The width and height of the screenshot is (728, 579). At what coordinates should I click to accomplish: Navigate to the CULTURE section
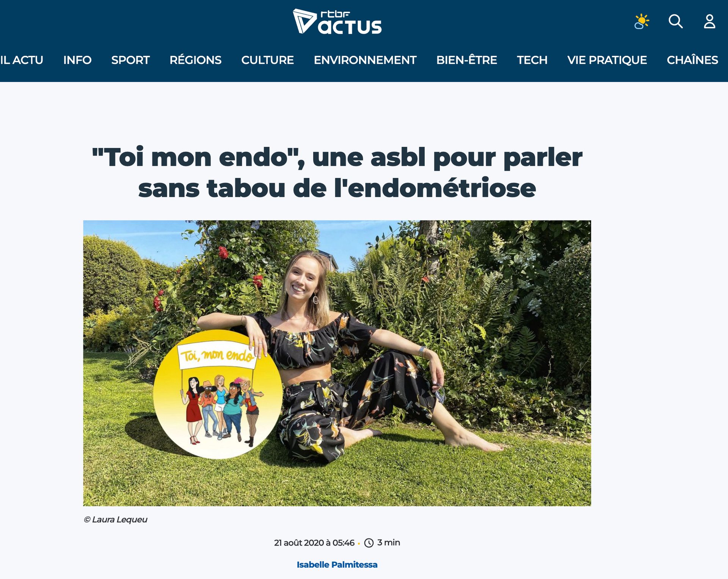point(267,60)
